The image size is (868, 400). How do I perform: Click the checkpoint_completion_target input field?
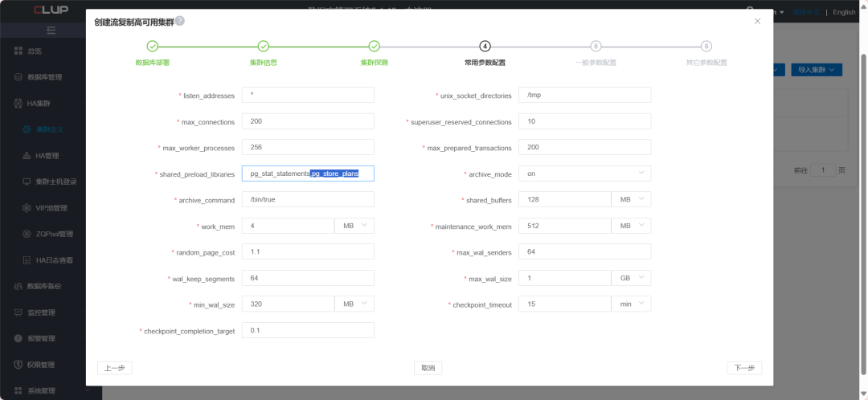click(x=308, y=330)
